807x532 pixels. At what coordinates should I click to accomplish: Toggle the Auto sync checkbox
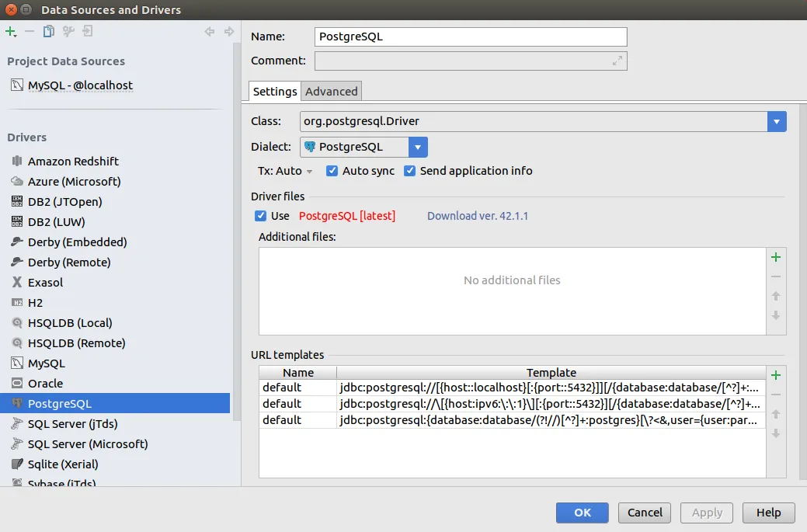click(x=332, y=171)
